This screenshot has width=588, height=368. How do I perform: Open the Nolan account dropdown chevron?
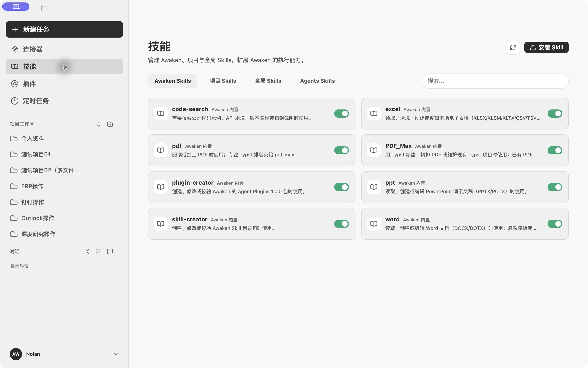116,354
